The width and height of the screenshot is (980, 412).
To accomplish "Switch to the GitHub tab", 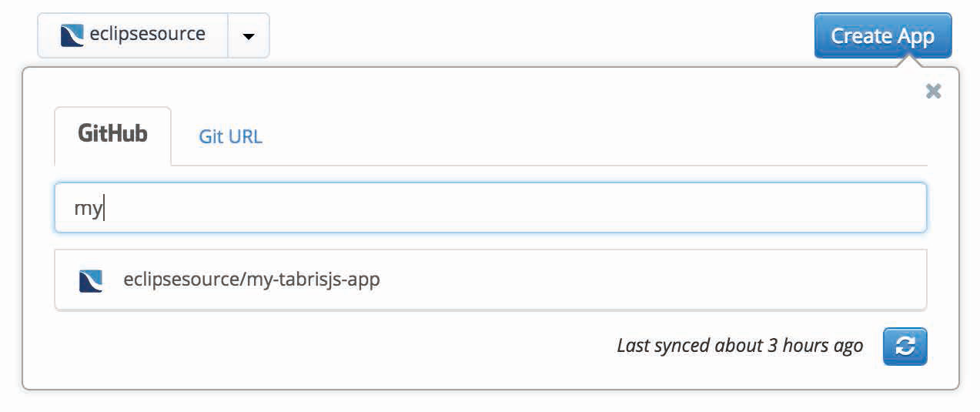I will (112, 135).
